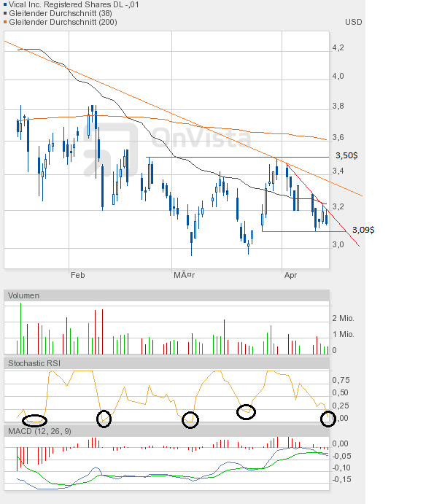Click the 2 Mio. volume axis label

pyautogui.click(x=343, y=318)
